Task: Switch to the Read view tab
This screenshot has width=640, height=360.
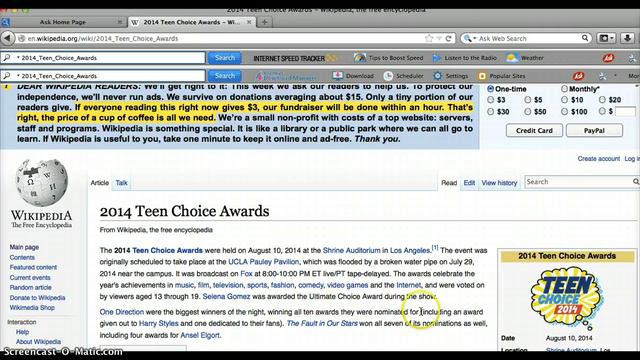Action: tap(449, 183)
